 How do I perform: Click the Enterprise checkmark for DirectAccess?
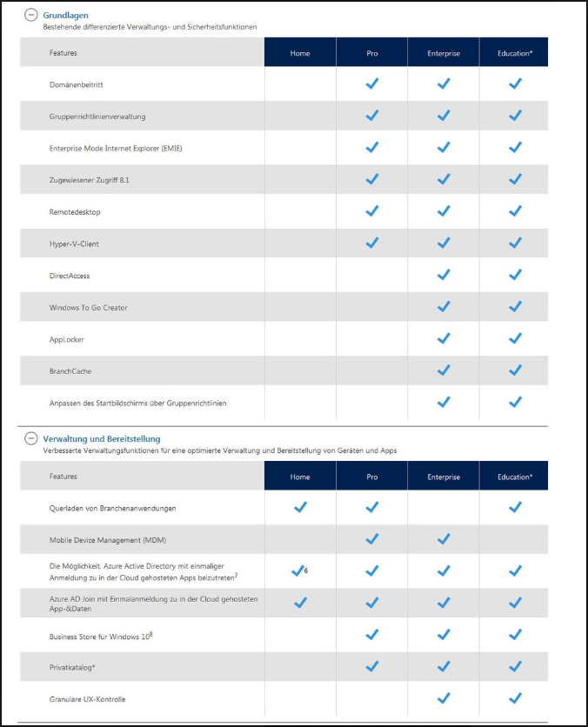[x=443, y=276]
